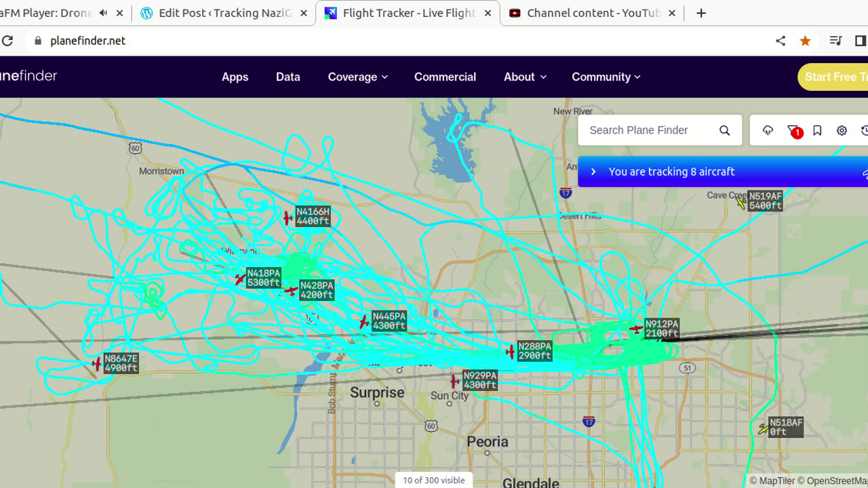Image resolution: width=868 pixels, height=488 pixels.
Task: Bookmark this page with the star icon
Action: pyautogui.click(x=805, y=41)
